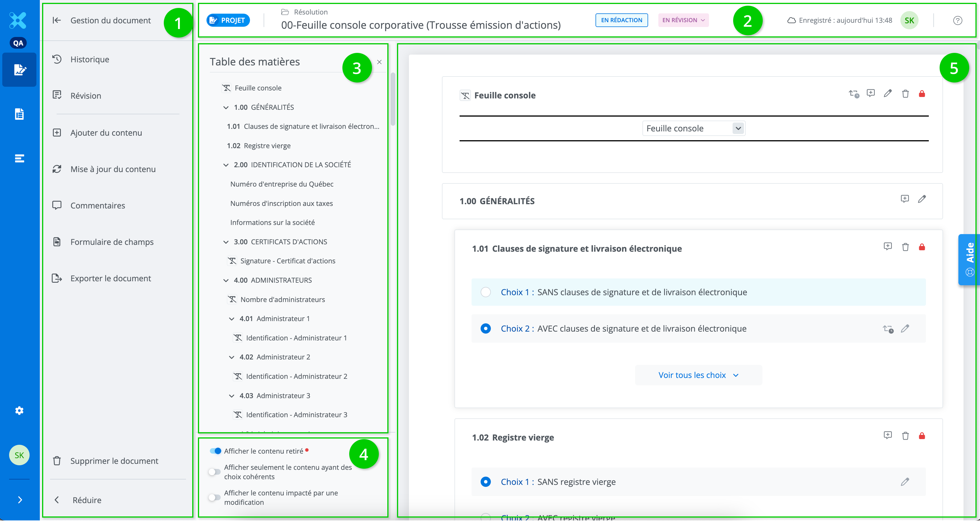Collapse 2.00 IDENTIFICATION DE LA SOCIÉTÉ in table
The image size is (980, 521).
(226, 165)
